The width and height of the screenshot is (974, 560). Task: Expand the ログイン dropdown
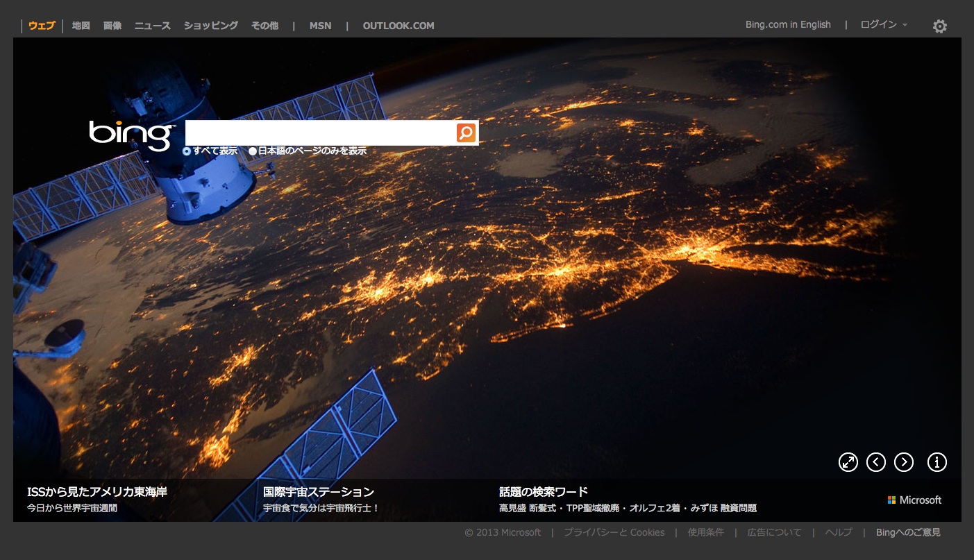pos(883,25)
